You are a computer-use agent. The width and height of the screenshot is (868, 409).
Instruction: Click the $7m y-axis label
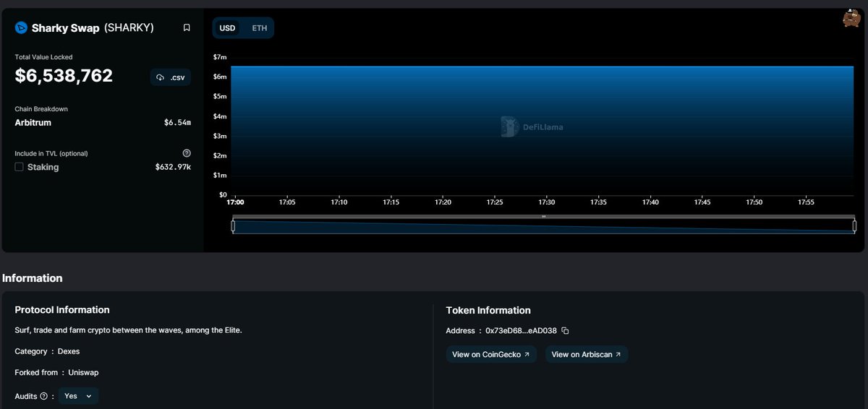click(220, 57)
